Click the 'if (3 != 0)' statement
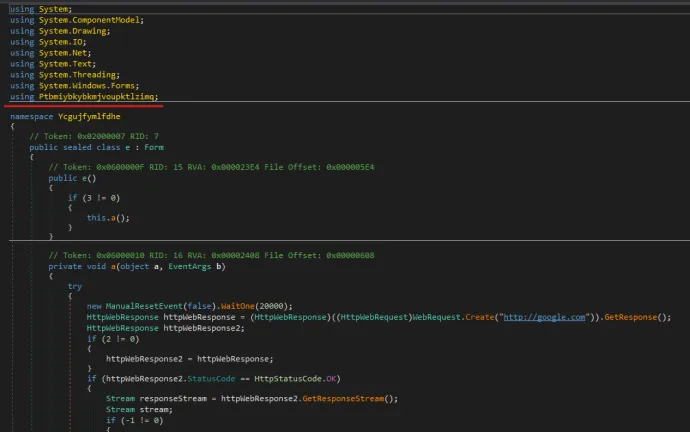690x432 pixels. point(94,198)
